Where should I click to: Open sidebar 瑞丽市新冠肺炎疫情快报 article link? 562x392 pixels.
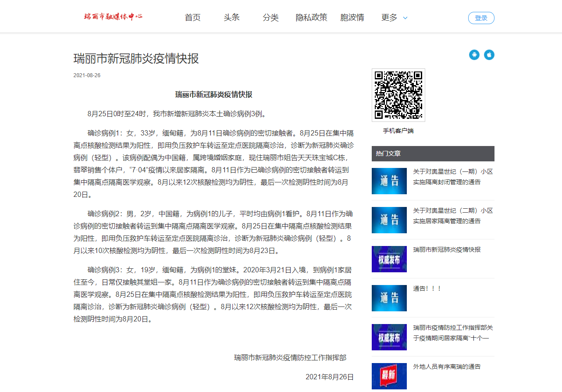click(x=447, y=249)
